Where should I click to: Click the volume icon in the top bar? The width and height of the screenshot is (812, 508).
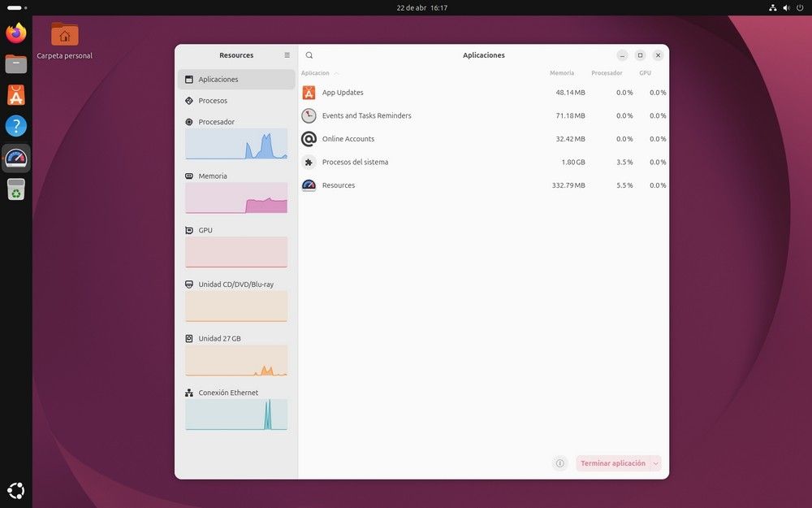(787, 8)
